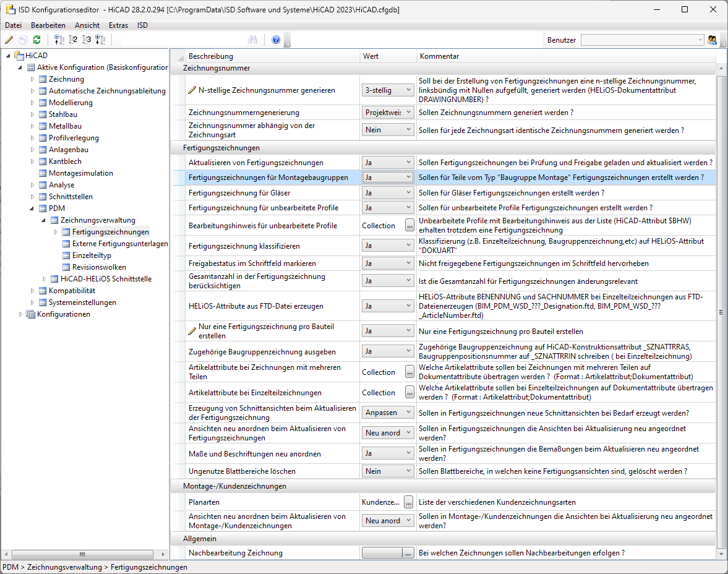The image size is (728, 574).
Task: Click the undo arrow toolbar icon
Action: pyautogui.click(x=23, y=40)
